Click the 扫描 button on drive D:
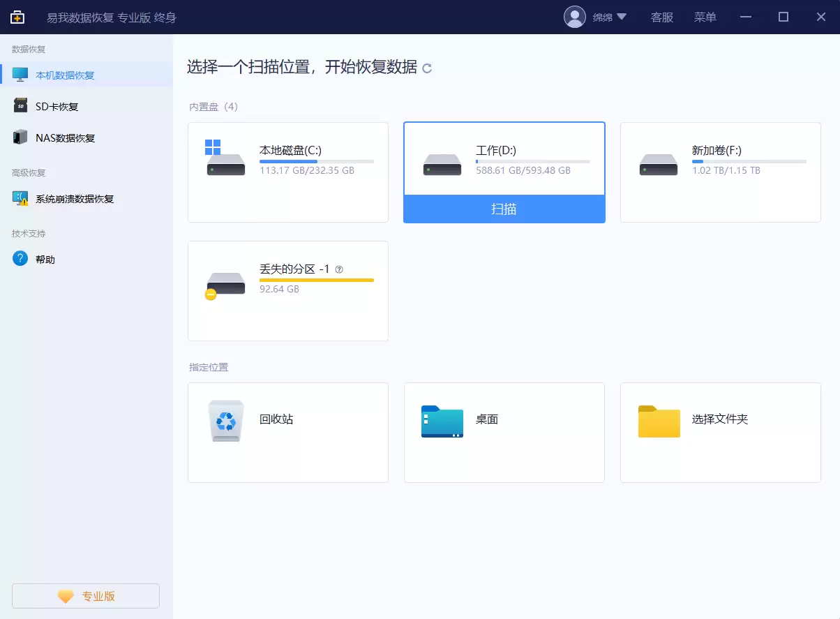 pyautogui.click(x=504, y=209)
